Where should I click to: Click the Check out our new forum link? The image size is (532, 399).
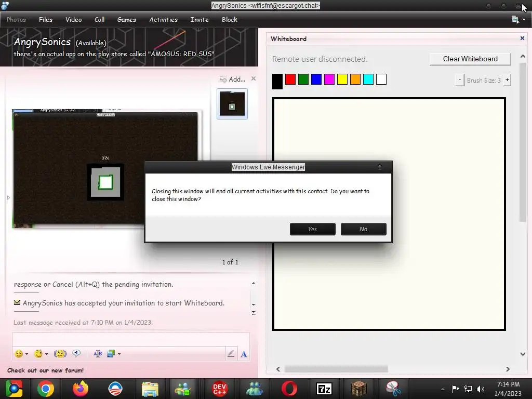click(46, 370)
